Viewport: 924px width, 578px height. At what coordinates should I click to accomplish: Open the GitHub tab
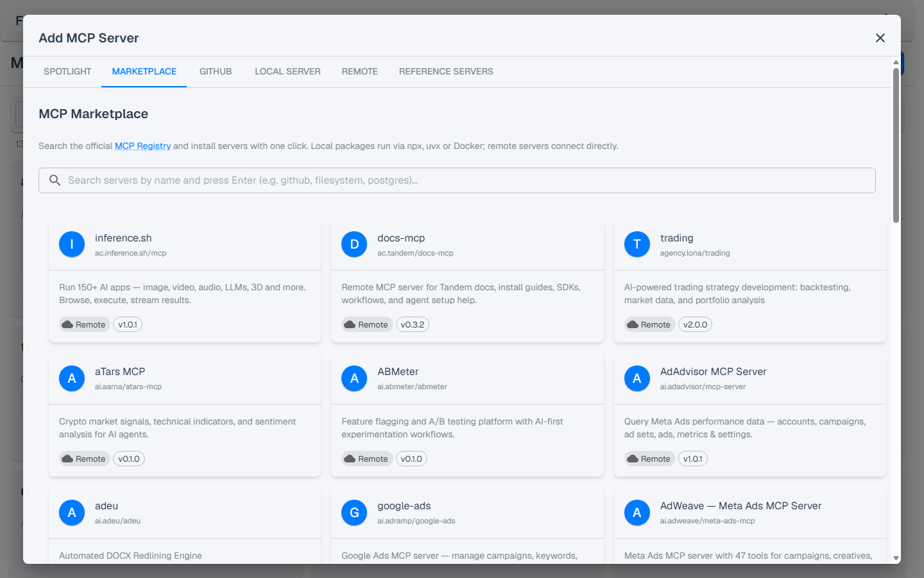point(216,71)
